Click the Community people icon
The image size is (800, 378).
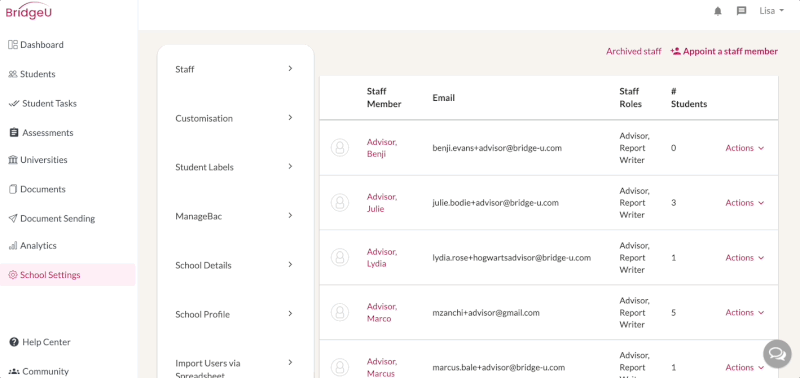click(14, 371)
